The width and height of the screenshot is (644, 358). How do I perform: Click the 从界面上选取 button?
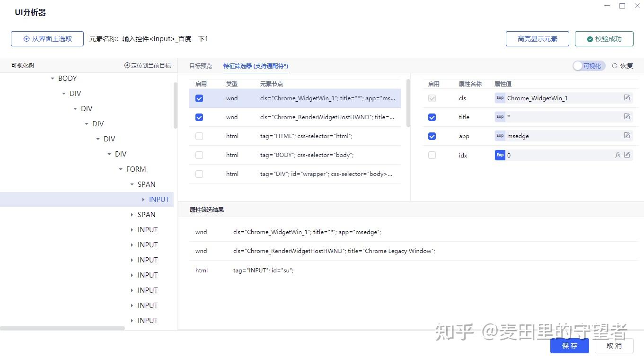[x=47, y=39]
